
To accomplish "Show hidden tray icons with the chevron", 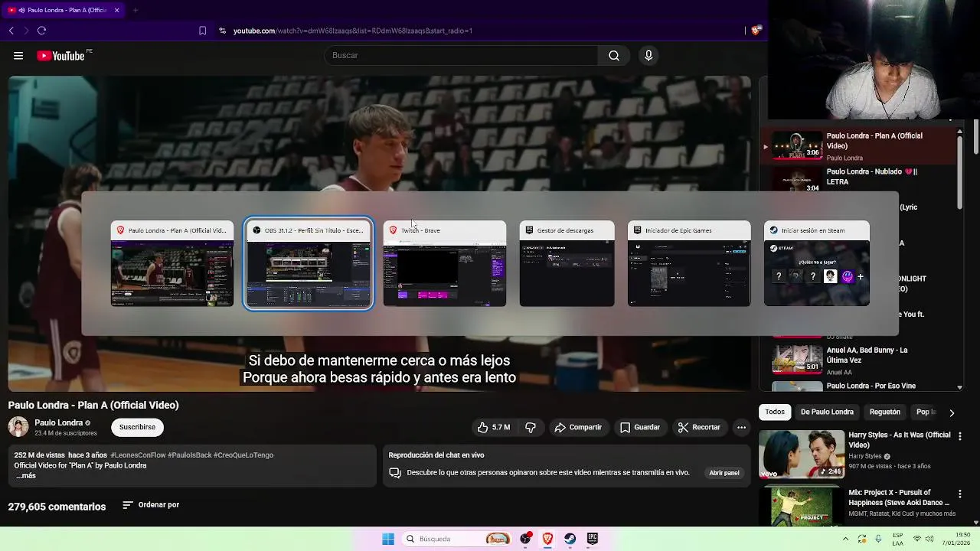I will [846, 539].
